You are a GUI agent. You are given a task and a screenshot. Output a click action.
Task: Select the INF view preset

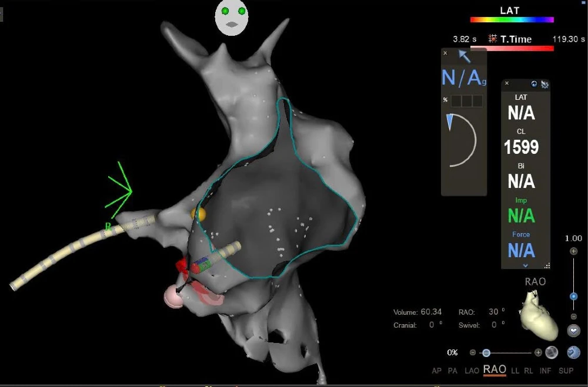(545, 371)
